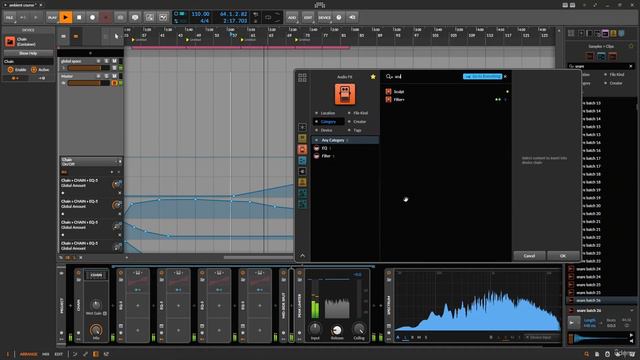
Task: Click the orange device panel icon in footer
Action: [x=96, y=354]
